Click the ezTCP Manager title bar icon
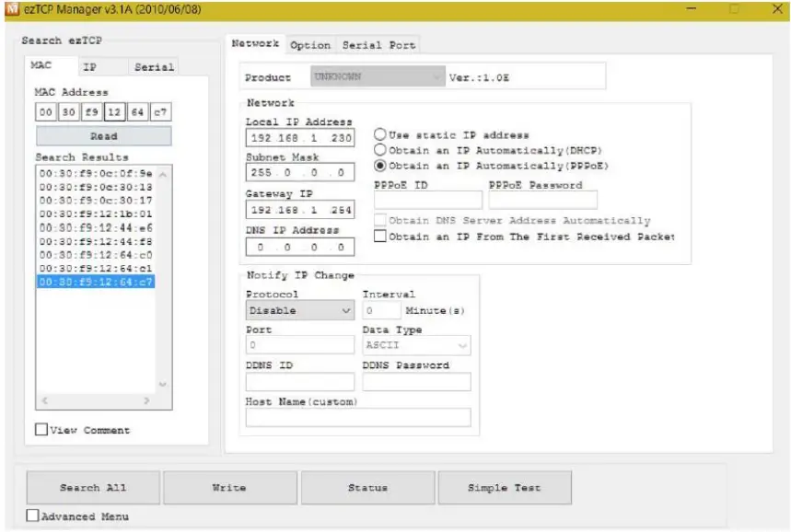 tap(9, 8)
